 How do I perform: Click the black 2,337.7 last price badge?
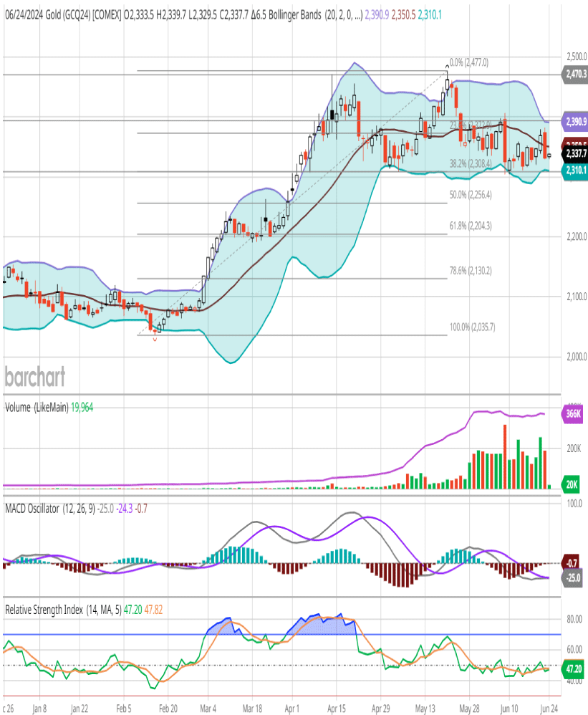tap(574, 153)
